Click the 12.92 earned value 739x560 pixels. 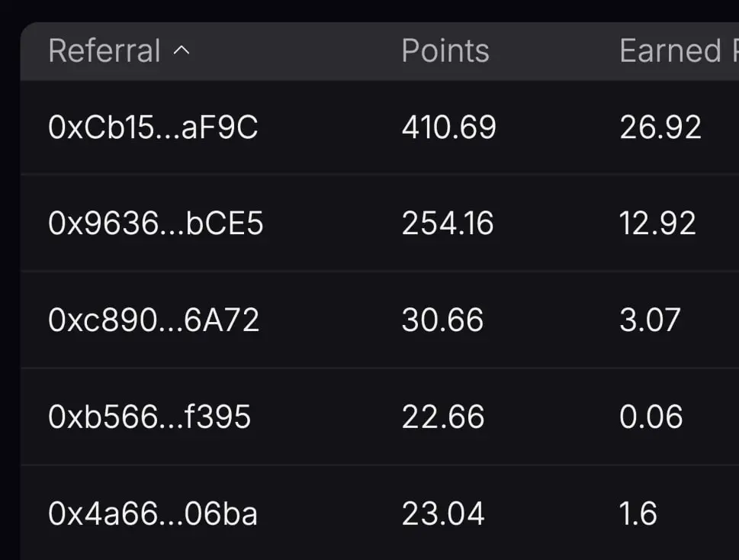(x=657, y=224)
